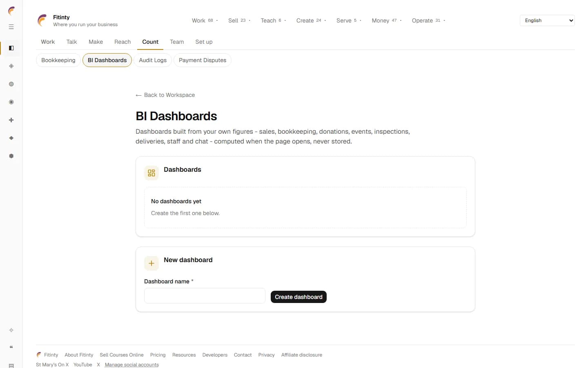Click the plus icon beside New dashboard
Viewport: 588px width, 368px height.
click(151, 263)
